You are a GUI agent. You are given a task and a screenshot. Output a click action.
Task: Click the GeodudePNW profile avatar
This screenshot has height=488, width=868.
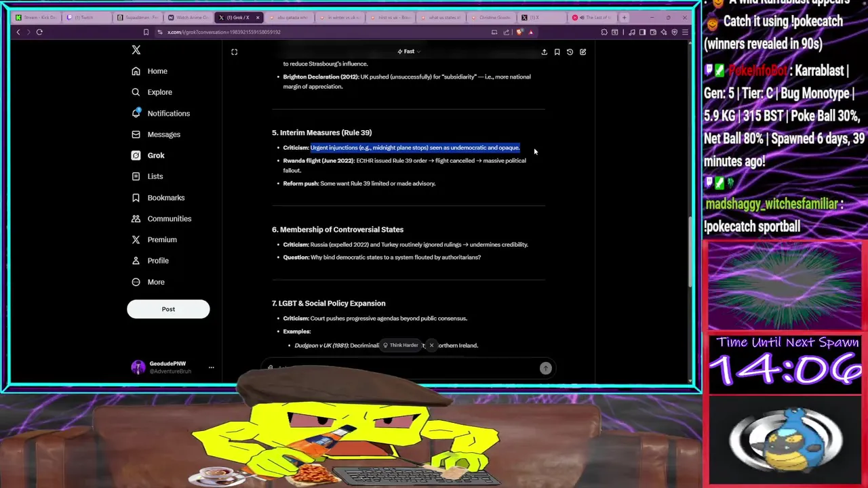138,367
